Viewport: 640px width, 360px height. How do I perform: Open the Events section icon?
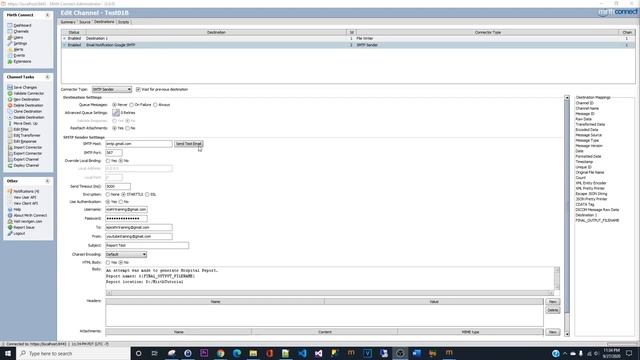[10, 56]
